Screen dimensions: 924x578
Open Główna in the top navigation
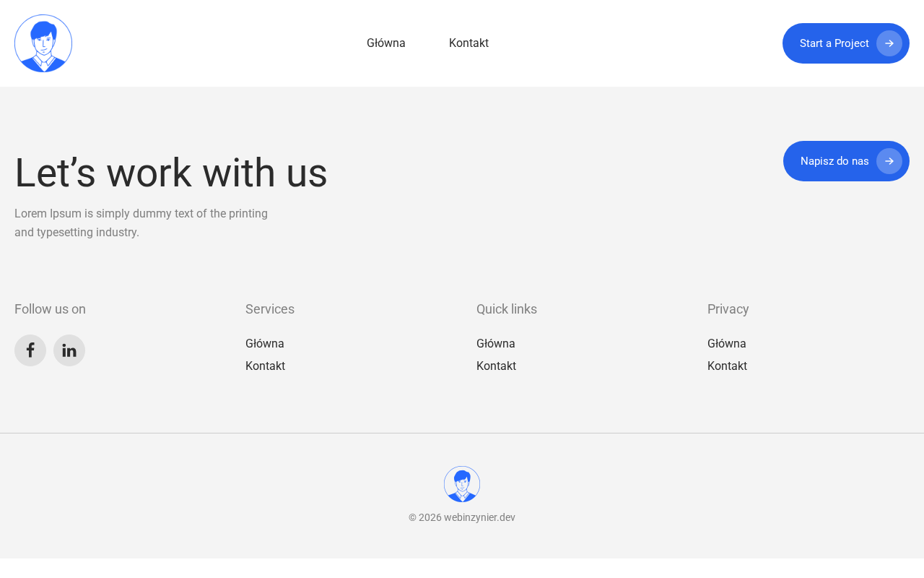(386, 43)
